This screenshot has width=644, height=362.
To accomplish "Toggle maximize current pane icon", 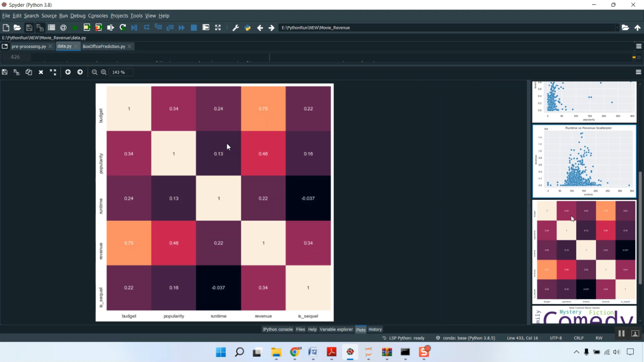I will click(218, 27).
